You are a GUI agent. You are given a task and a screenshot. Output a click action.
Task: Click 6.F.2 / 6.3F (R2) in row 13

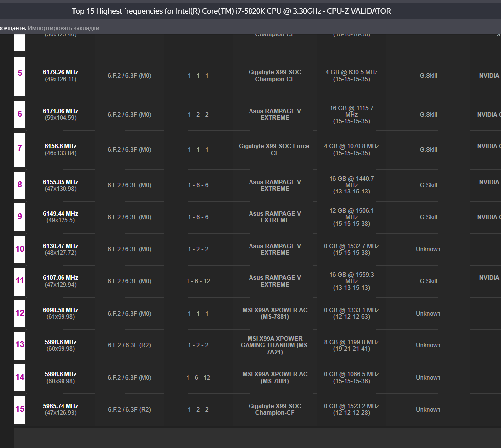pyautogui.click(x=129, y=345)
